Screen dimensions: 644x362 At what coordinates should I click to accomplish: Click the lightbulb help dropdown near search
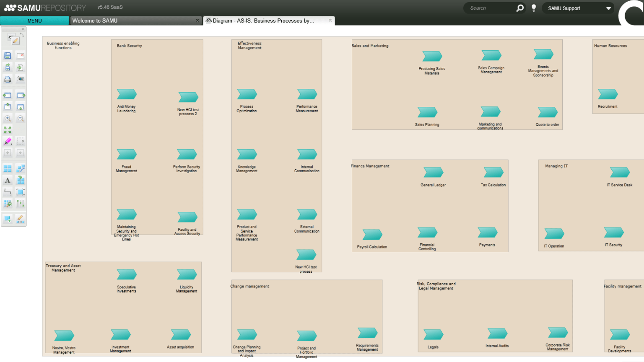point(533,8)
